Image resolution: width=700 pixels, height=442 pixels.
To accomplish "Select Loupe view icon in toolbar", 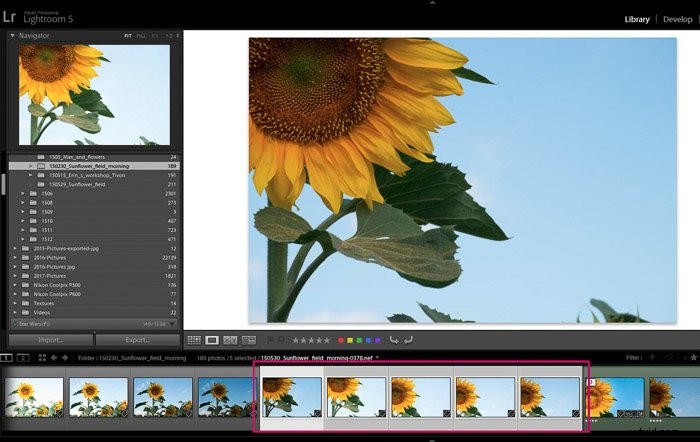I will click(x=212, y=340).
